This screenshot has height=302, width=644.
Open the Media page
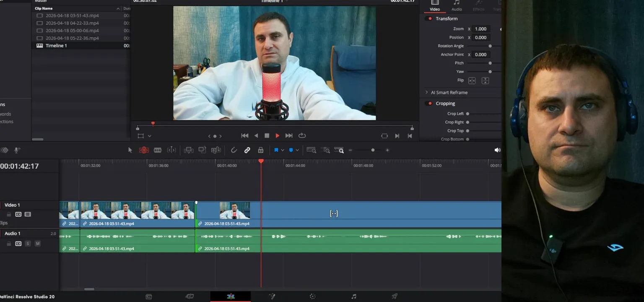pos(149,297)
